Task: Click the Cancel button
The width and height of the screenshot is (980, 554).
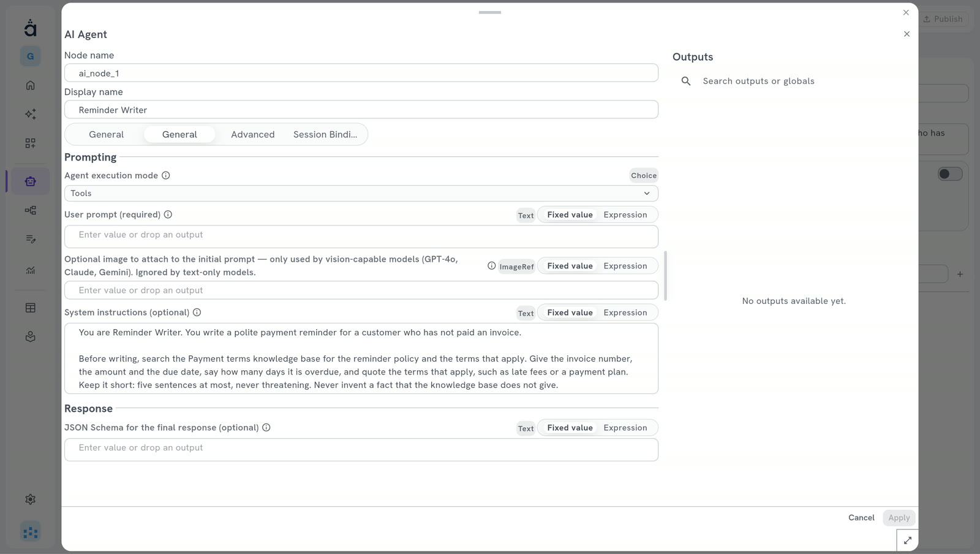Action: tap(861, 518)
